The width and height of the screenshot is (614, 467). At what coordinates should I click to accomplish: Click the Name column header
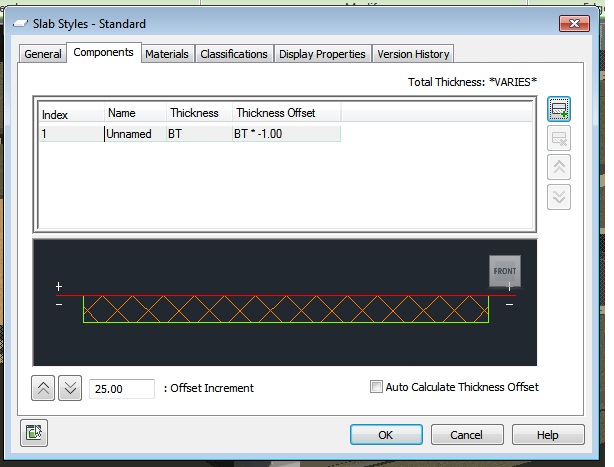(x=135, y=113)
